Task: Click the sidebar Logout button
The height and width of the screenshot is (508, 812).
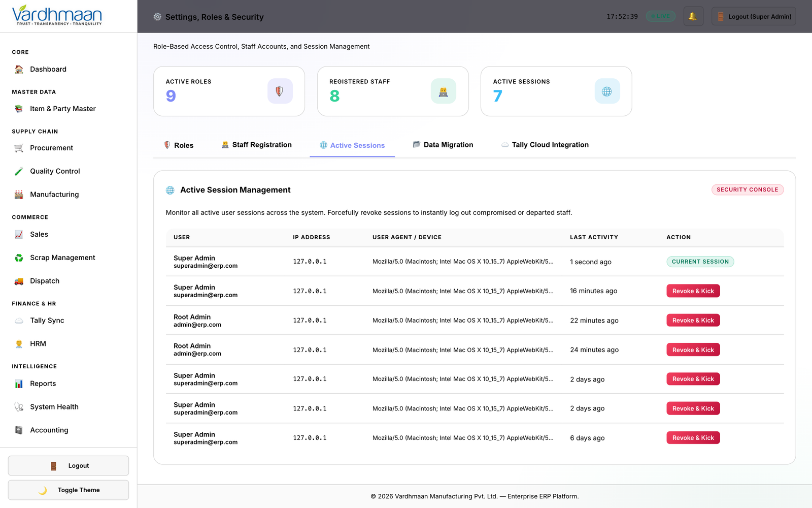Action: click(x=69, y=466)
